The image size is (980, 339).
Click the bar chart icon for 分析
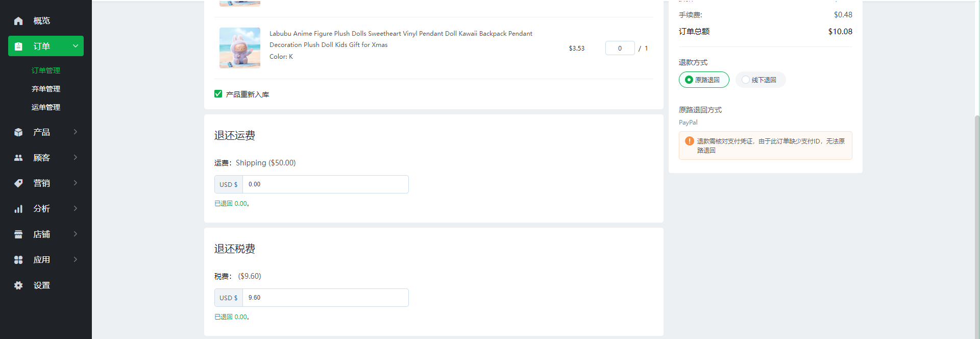[18, 209]
